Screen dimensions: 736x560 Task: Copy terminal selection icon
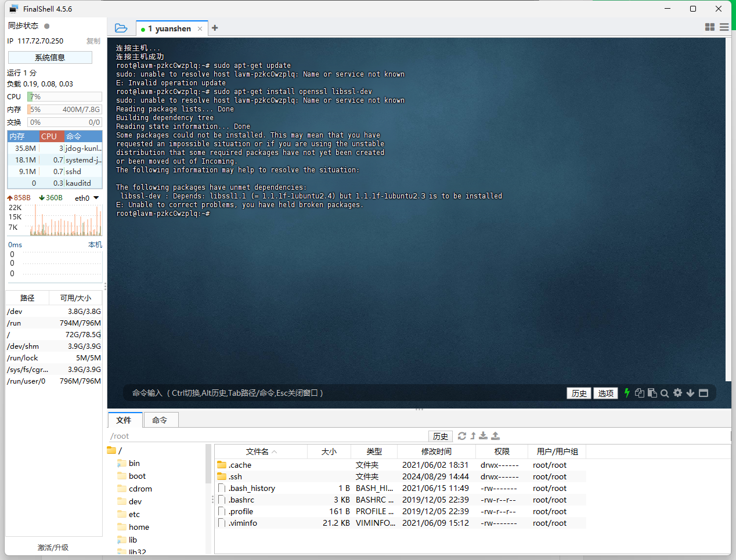click(x=640, y=393)
